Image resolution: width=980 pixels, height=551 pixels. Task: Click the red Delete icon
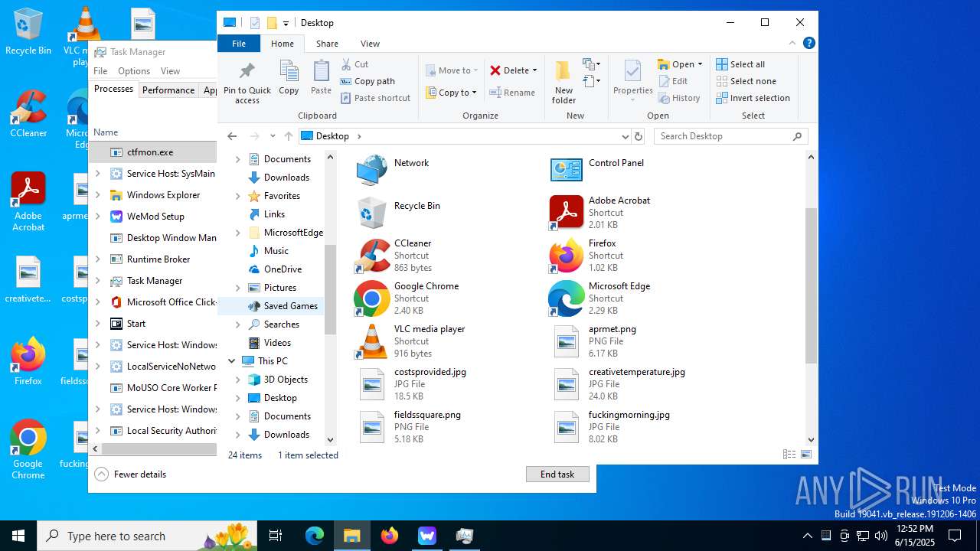click(x=495, y=70)
